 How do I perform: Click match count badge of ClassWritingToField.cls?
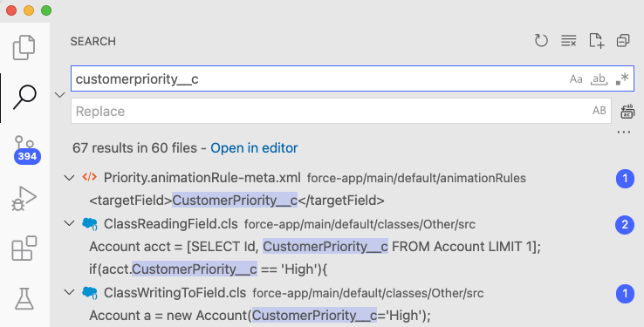625,294
